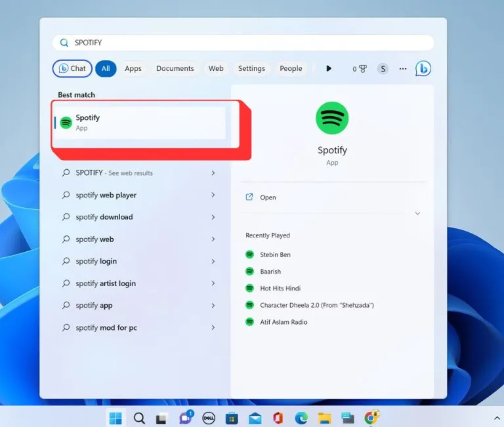504x427 pixels.
Task: Open recently played Stebin Ben
Action: pyautogui.click(x=275, y=255)
